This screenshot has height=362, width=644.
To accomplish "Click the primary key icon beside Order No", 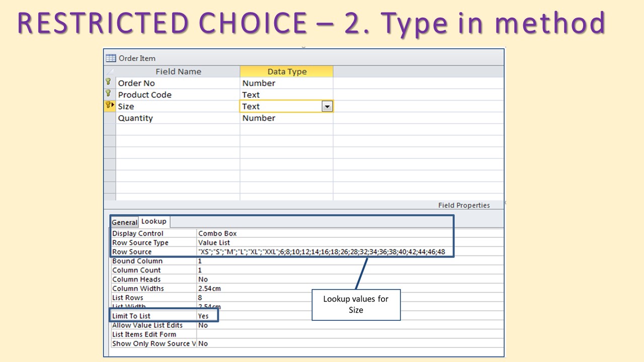I will (108, 82).
